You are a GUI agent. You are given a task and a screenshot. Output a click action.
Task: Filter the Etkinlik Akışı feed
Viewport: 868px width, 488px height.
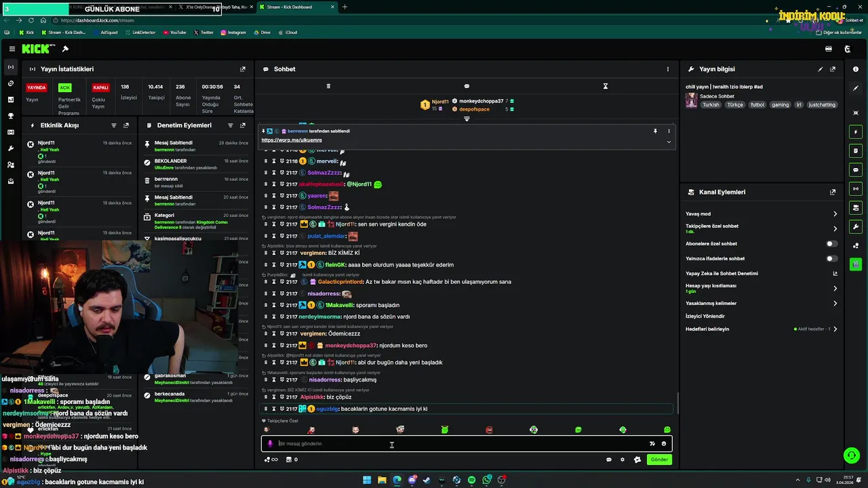pyautogui.click(x=114, y=125)
